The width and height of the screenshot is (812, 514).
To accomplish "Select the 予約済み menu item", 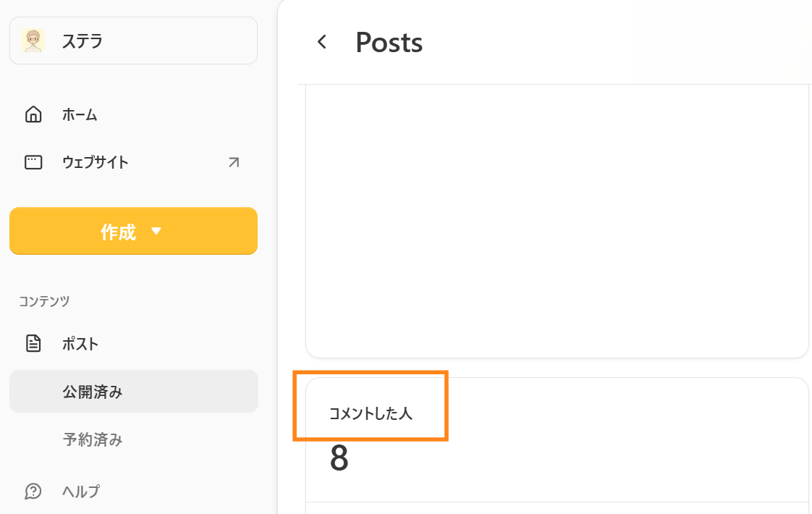I will coord(93,439).
